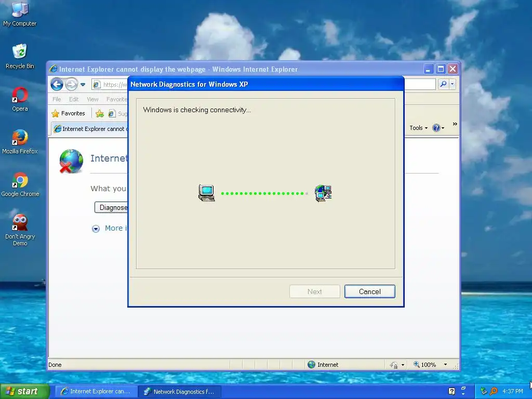Open Don't Angry Demo shortcut
This screenshot has width=532, height=399.
pos(20,230)
